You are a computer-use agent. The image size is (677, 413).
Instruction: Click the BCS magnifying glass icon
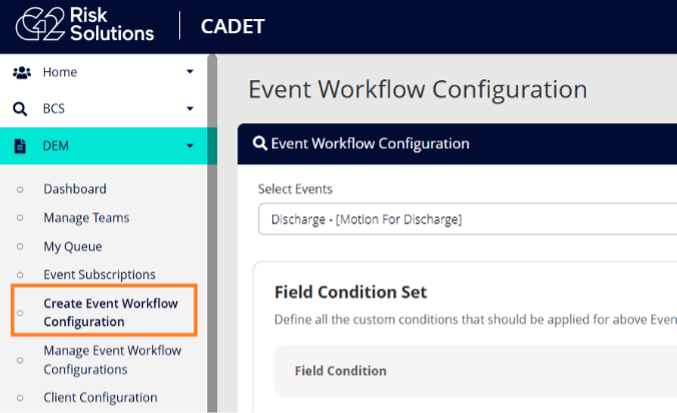click(x=20, y=109)
